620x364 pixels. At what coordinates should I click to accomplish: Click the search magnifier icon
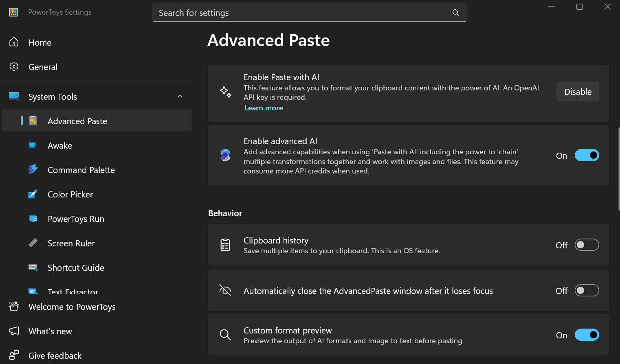[455, 13]
